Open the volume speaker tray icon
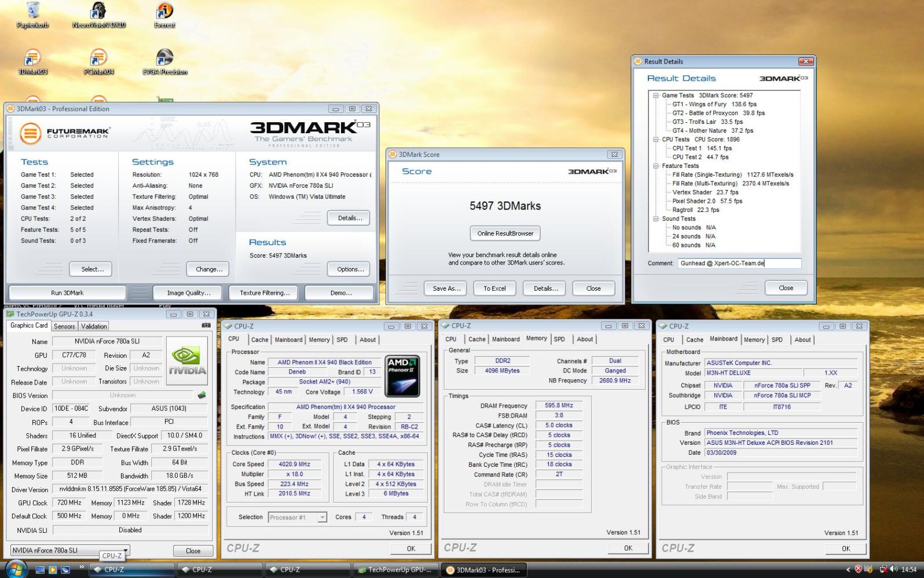The width and height of the screenshot is (924, 578). tap(894, 569)
